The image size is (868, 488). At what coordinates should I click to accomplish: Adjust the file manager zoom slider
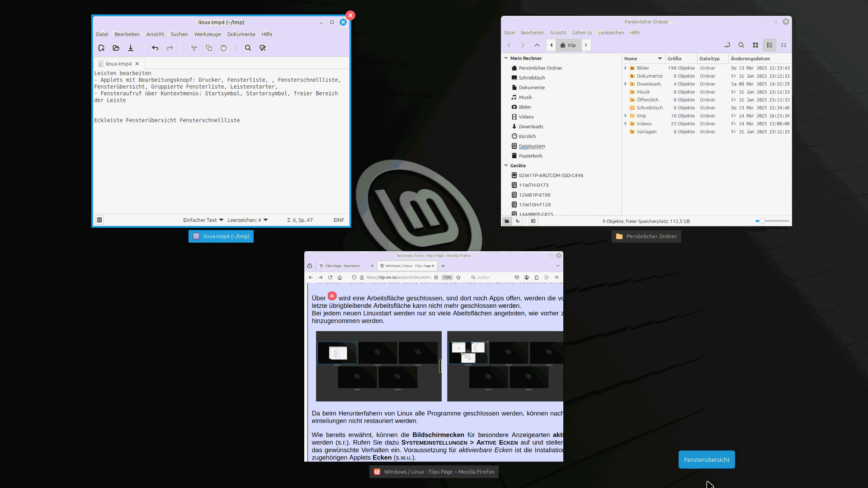(x=762, y=221)
